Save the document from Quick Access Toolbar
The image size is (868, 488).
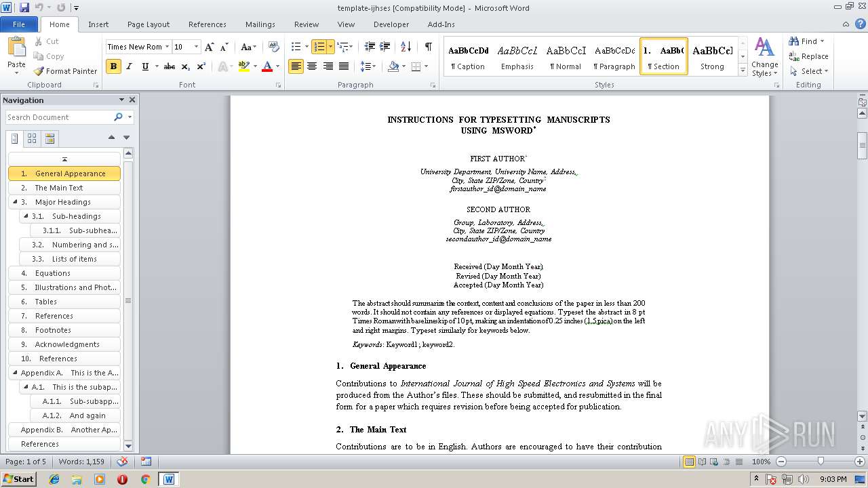click(24, 7)
